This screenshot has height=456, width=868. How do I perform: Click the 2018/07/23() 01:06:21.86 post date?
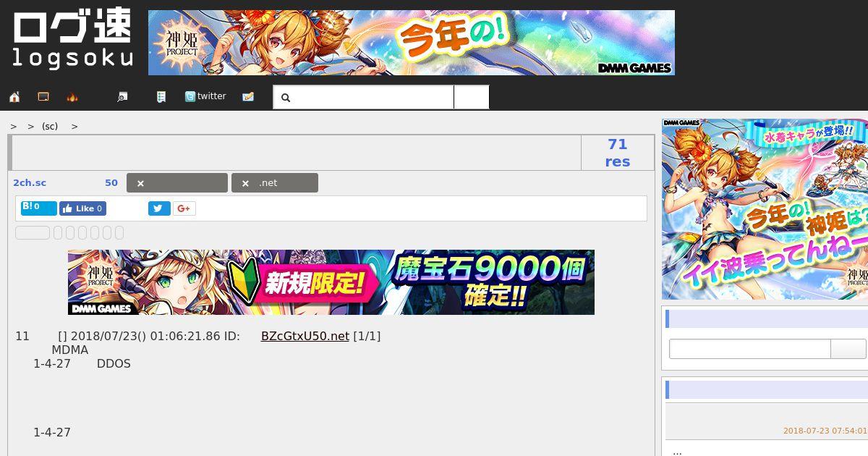coord(145,336)
